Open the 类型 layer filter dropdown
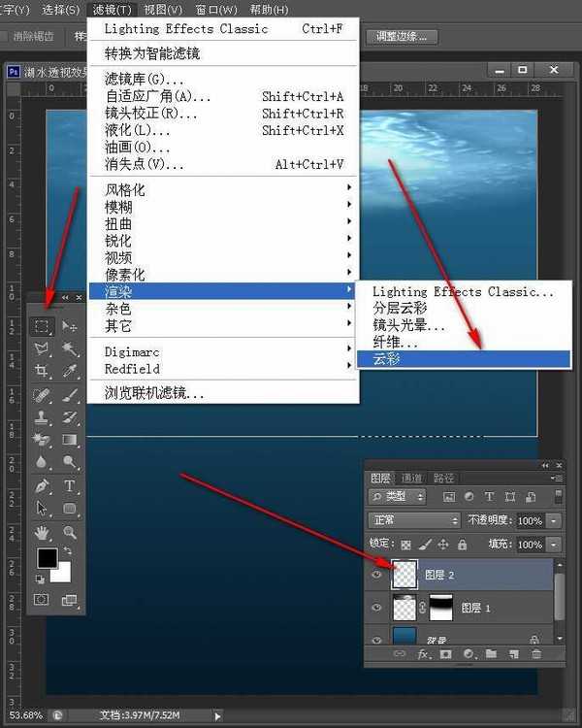This screenshot has width=582, height=728. tap(398, 496)
